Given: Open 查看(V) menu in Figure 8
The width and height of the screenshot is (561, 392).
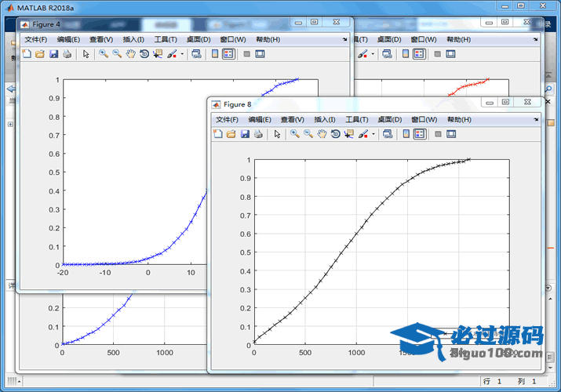Looking at the screenshot, I should pos(293,119).
